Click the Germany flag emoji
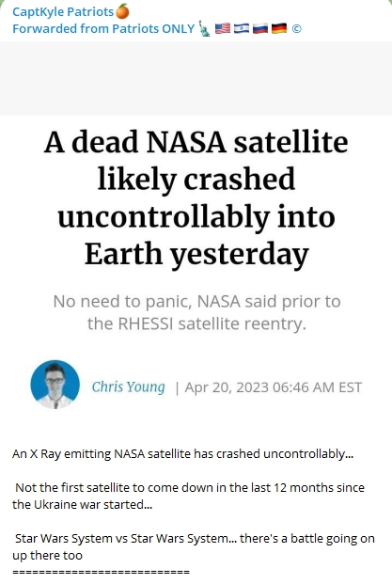392x584 pixels. click(x=279, y=28)
